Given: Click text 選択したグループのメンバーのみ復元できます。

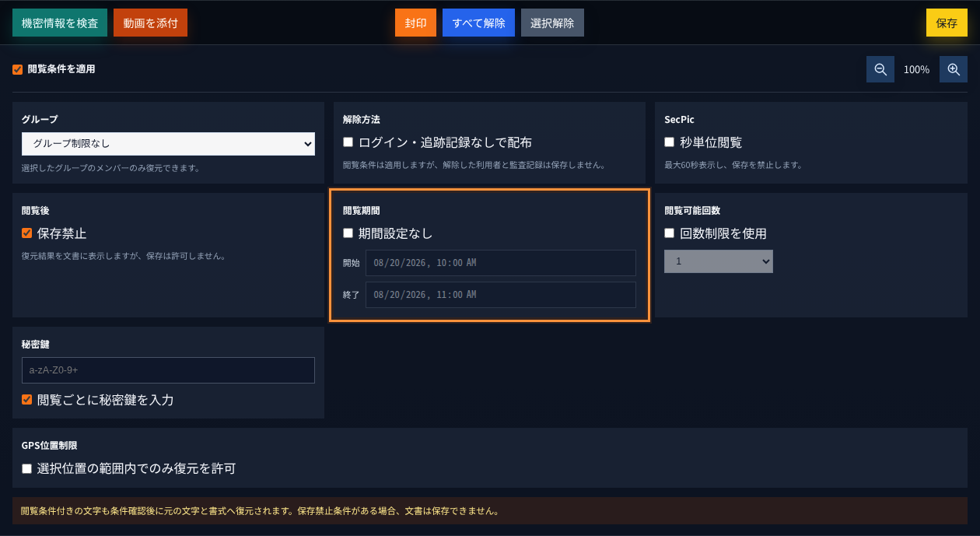Looking at the screenshot, I should point(110,168).
